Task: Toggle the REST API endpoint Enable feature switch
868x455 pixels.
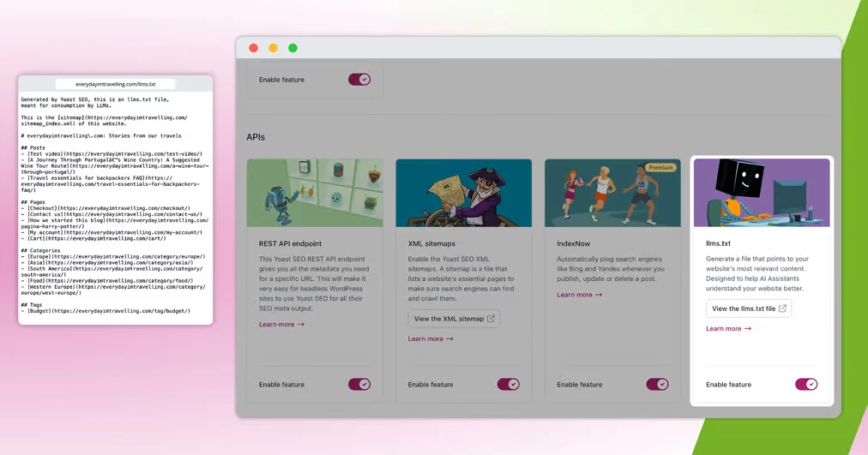Action: pyautogui.click(x=359, y=384)
